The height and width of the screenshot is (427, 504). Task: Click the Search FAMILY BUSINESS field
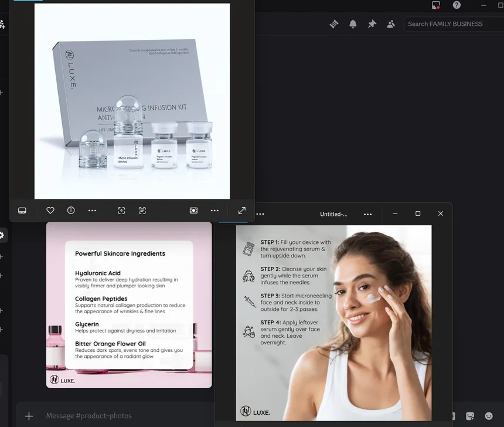point(453,23)
